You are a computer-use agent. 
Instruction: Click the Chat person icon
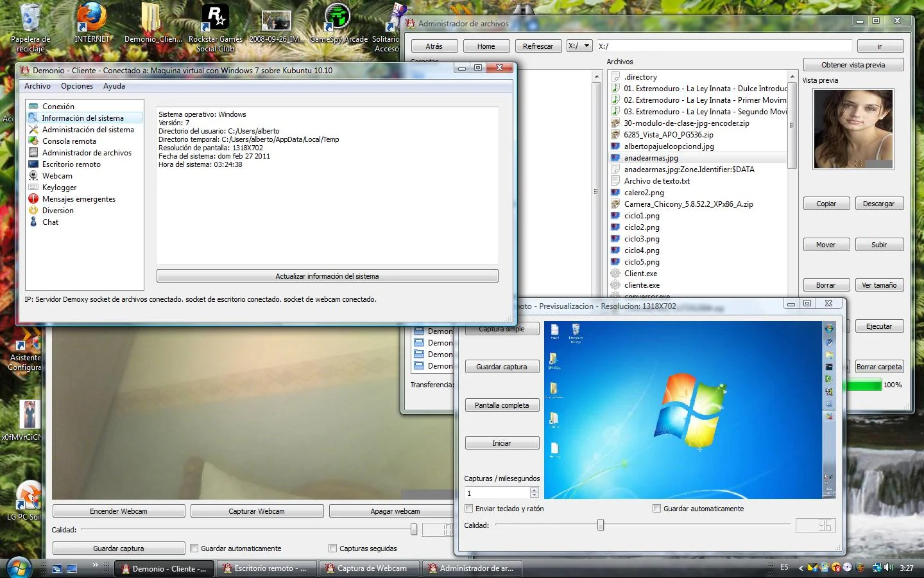tap(33, 222)
